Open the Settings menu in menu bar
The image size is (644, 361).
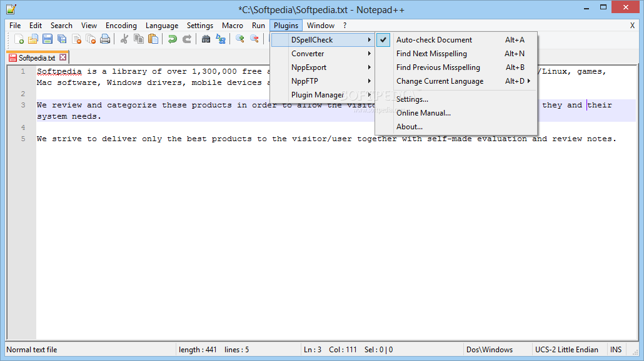[200, 26]
